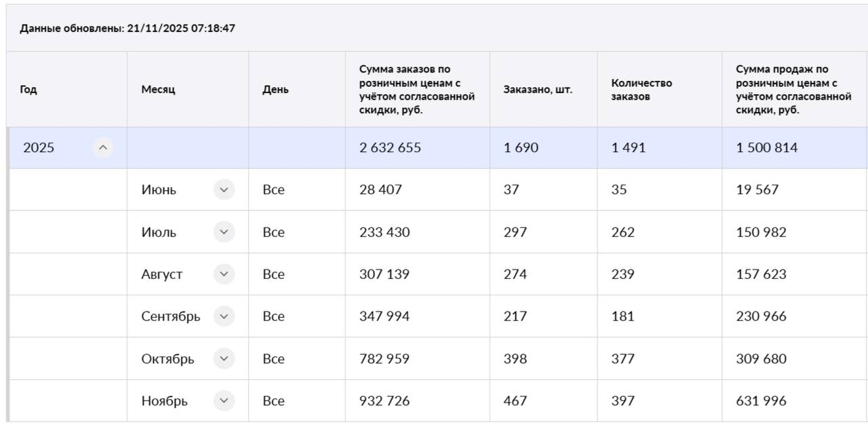Click the data updated timestamp text

pos(127,29)
